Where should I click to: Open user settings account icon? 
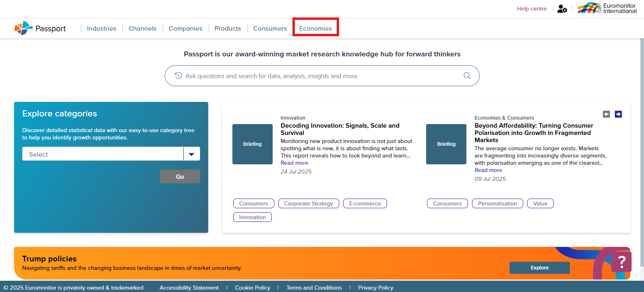[562, 9]
